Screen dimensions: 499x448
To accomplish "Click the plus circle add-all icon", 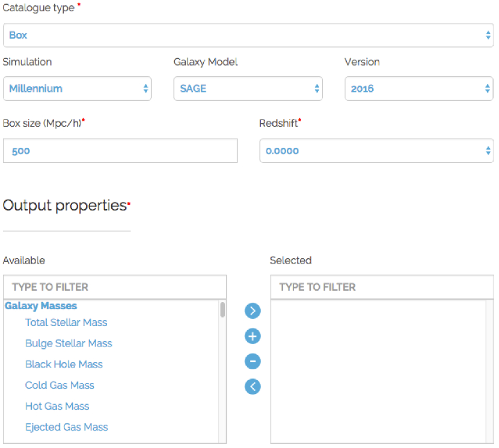I will coord(253,336).
